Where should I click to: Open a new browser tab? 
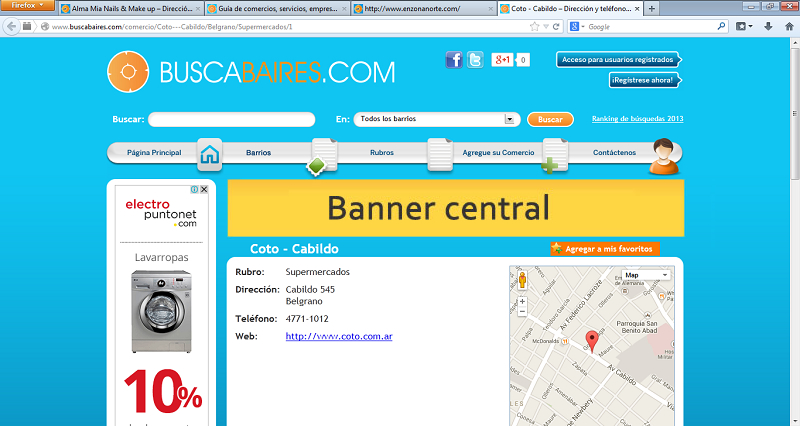coord(652,9)
